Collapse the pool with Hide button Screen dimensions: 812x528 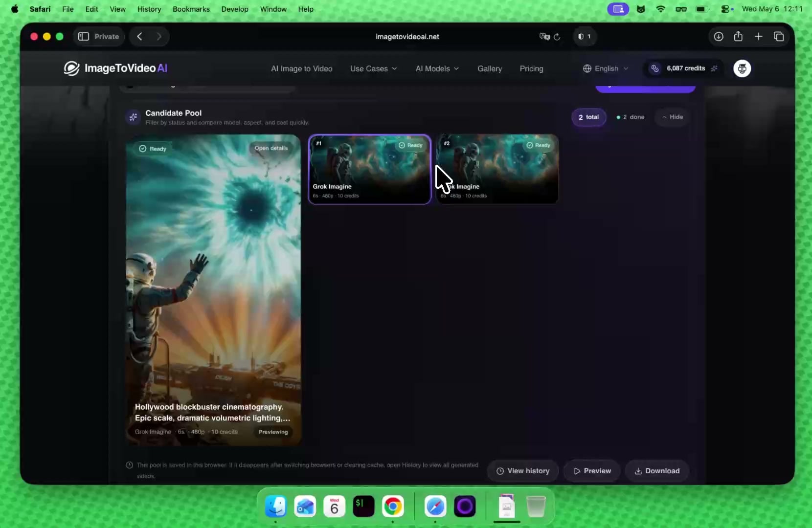(x=673, y=117)
